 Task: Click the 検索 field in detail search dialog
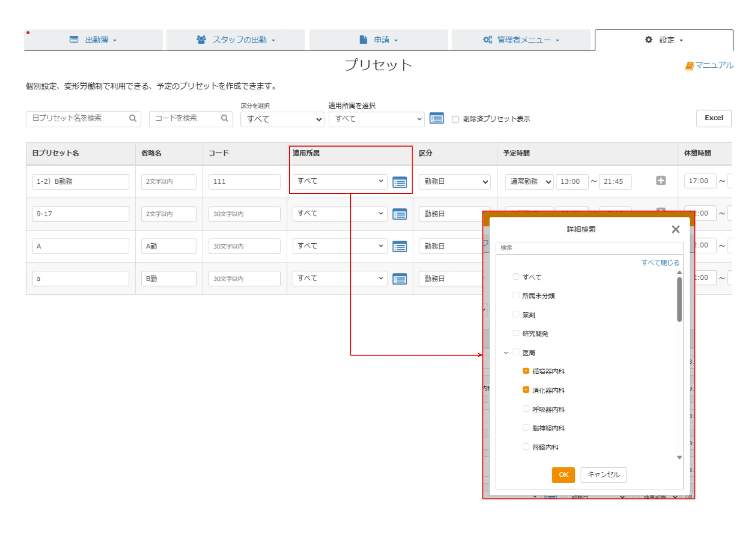(x=589, y=248)
